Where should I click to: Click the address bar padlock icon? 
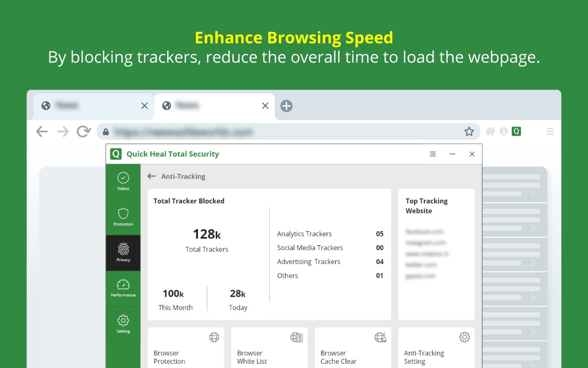tap(106, 132)
